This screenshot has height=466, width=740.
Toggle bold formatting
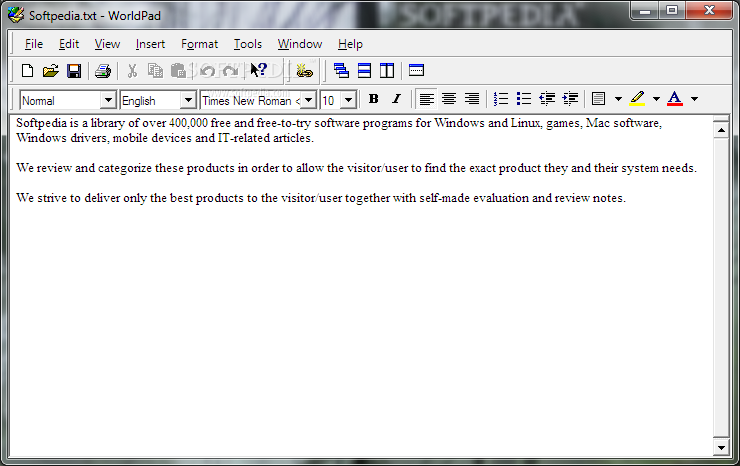(x=373, y=99)
